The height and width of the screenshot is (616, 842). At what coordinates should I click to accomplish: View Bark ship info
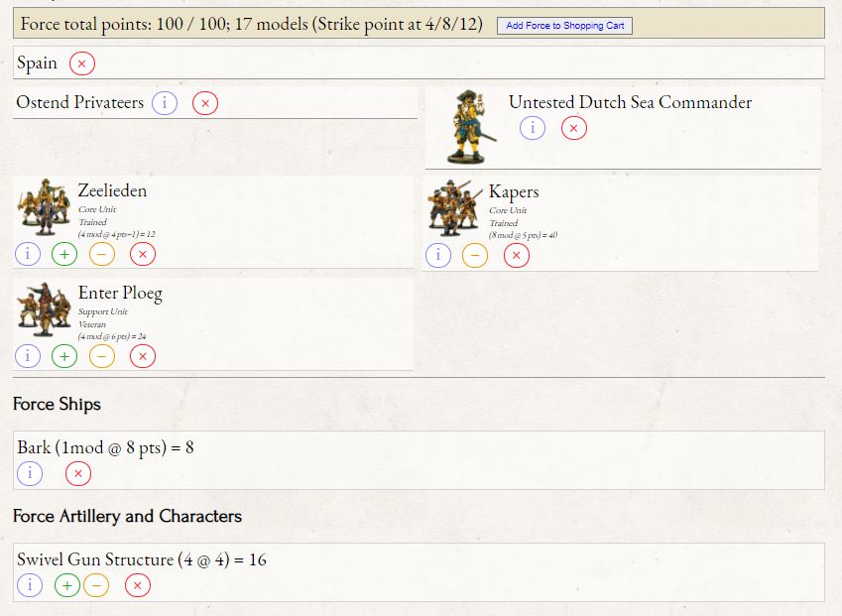pyautogui.click(x=30, y=473)
